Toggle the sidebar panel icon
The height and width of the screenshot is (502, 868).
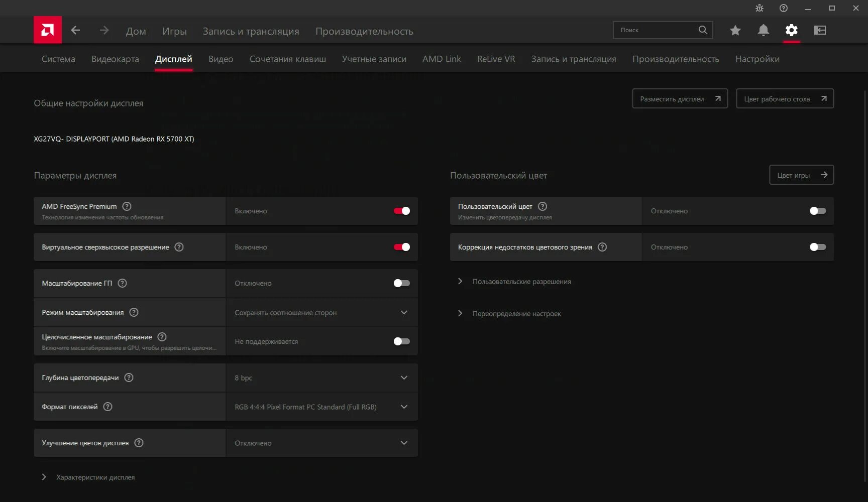coord(819,30)
